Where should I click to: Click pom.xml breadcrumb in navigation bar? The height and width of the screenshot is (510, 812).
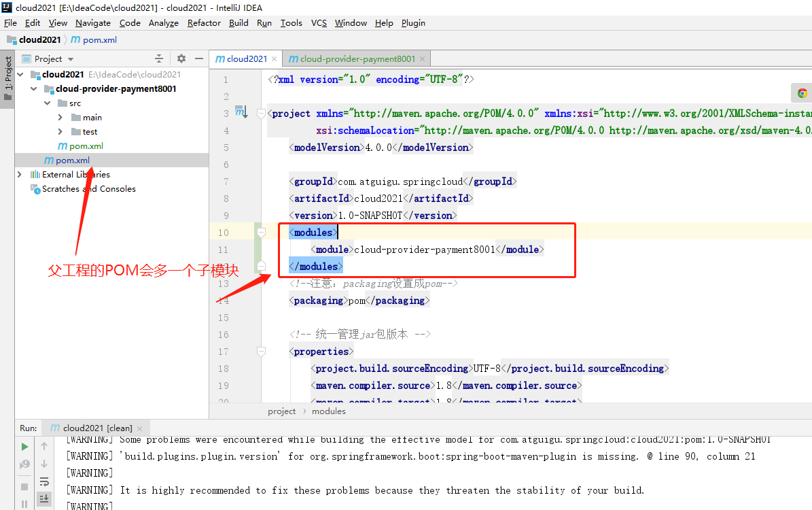(x=94, y=40)
